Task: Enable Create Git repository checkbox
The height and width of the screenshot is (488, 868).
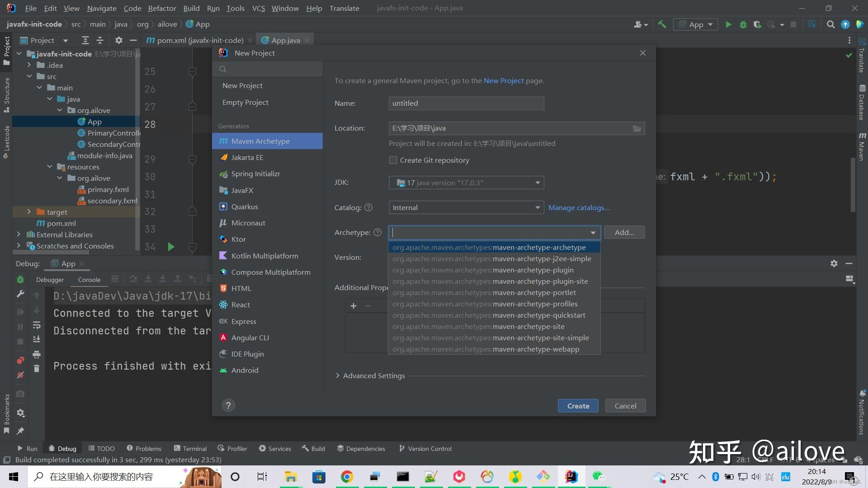Action: coord(393,160)
